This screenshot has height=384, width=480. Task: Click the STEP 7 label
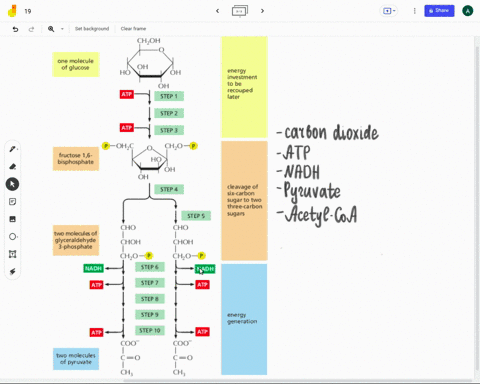click(x=150, y=283)
